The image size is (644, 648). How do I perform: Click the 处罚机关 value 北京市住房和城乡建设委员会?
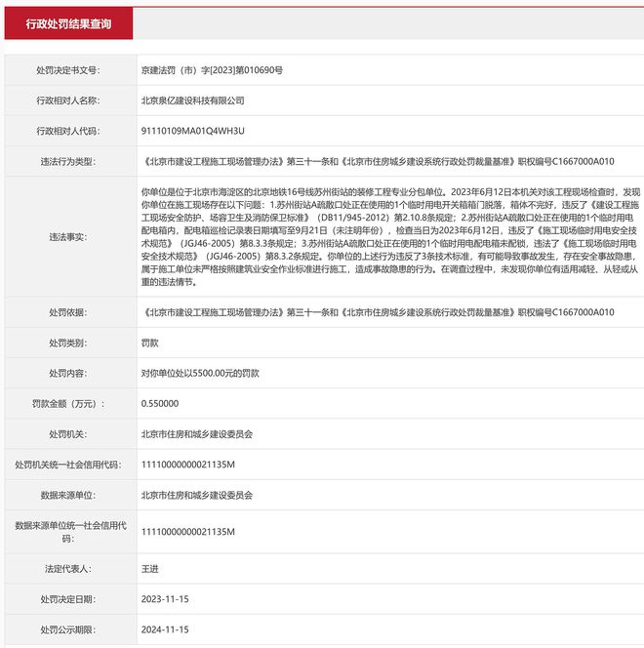(x=197, y=432)
